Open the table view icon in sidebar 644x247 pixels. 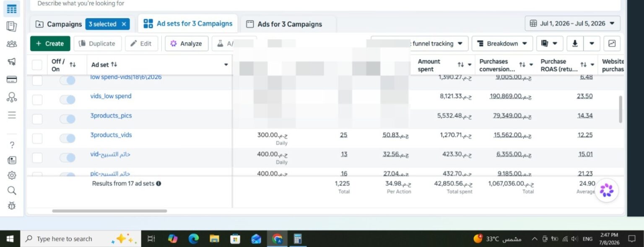[x=12, y=9]
